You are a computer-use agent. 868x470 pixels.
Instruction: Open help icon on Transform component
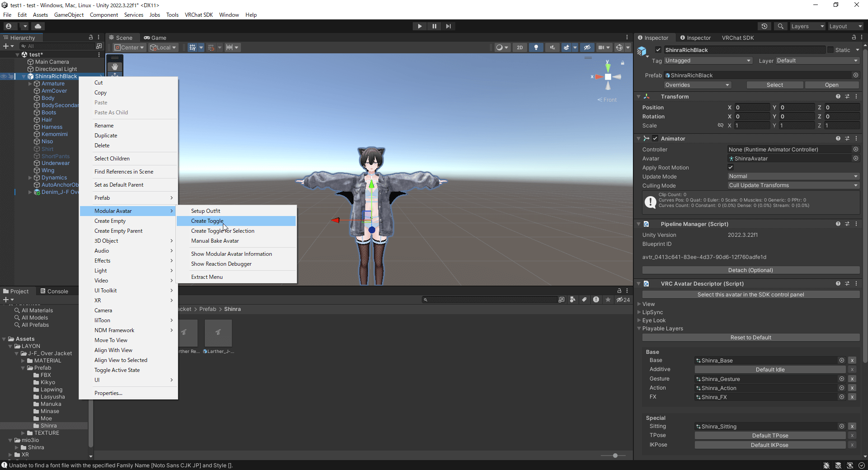click(838, 96)
